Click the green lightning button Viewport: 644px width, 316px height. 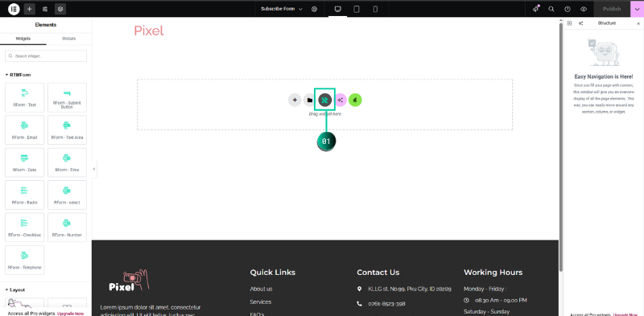coord(355,100)
